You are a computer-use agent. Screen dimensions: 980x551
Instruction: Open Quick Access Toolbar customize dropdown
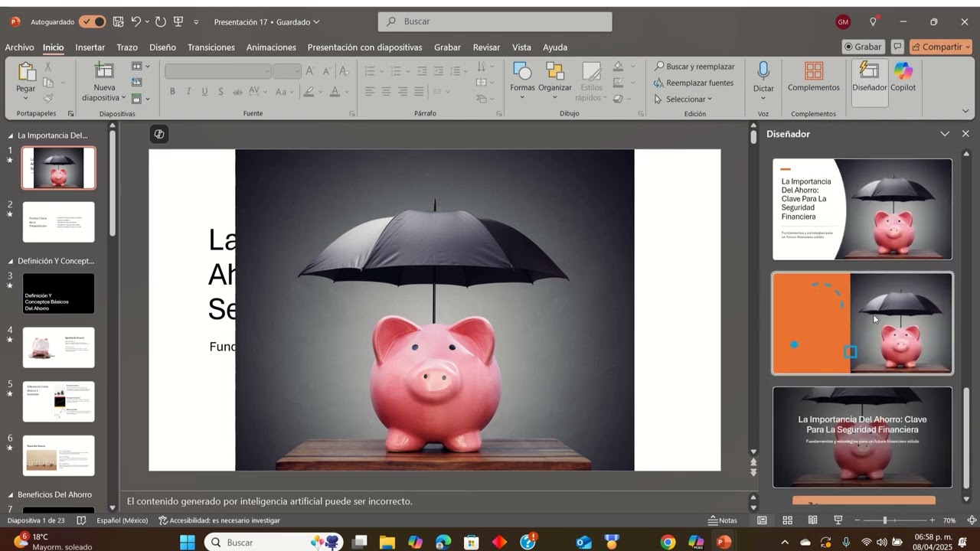click(196, 22)
